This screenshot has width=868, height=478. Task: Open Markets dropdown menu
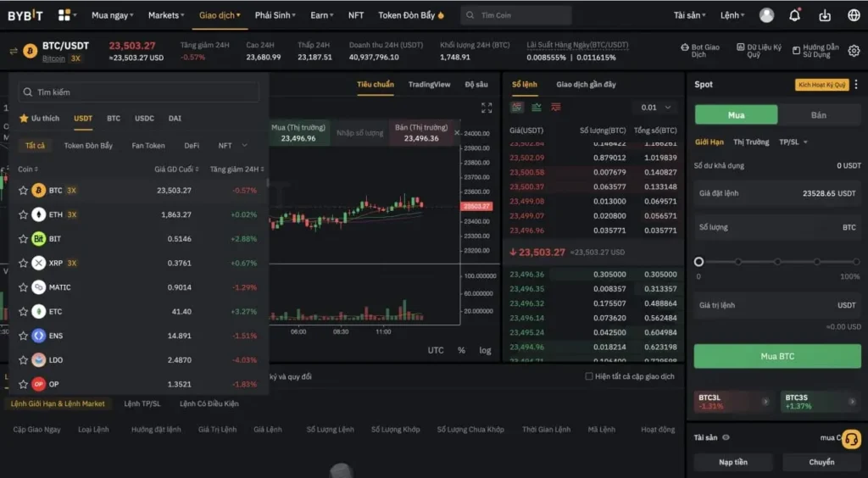click(166, 15)
